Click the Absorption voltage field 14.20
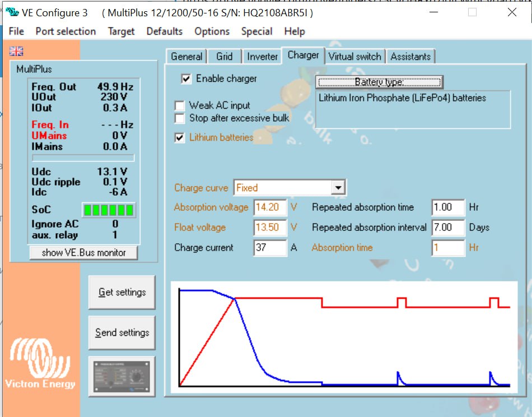Viewport: 532px width, 417px height. [270, 207]
